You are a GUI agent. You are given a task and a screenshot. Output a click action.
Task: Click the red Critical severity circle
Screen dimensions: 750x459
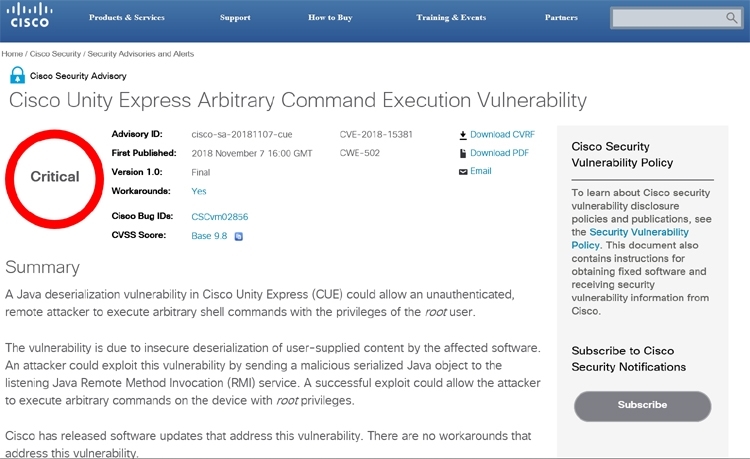(x=55, y=177)
